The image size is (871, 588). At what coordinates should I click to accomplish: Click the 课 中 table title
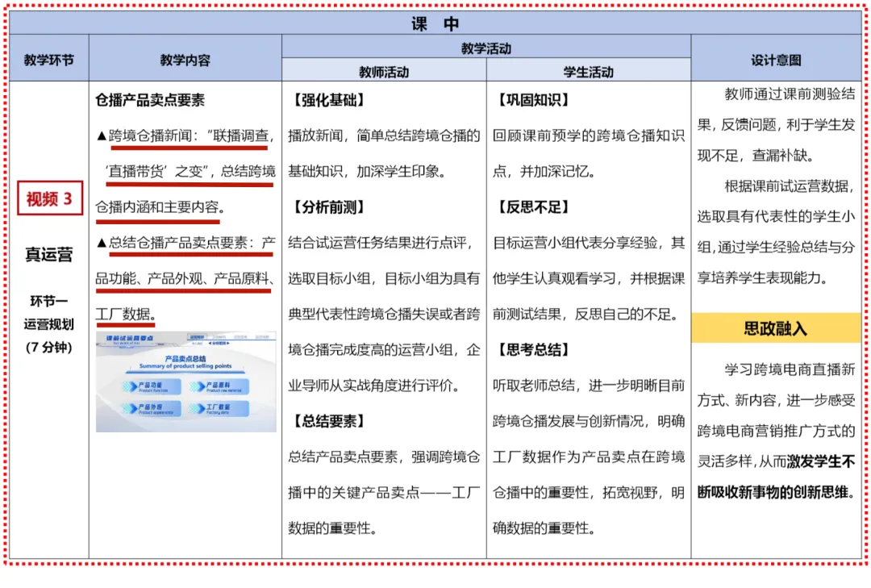click(x=435, y=24)
